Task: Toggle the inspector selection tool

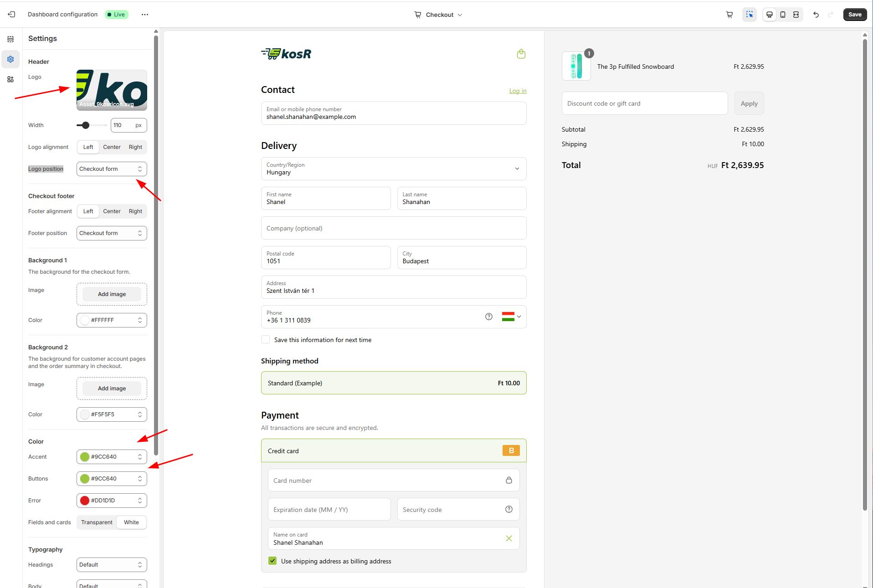Action: pos(749,15)
